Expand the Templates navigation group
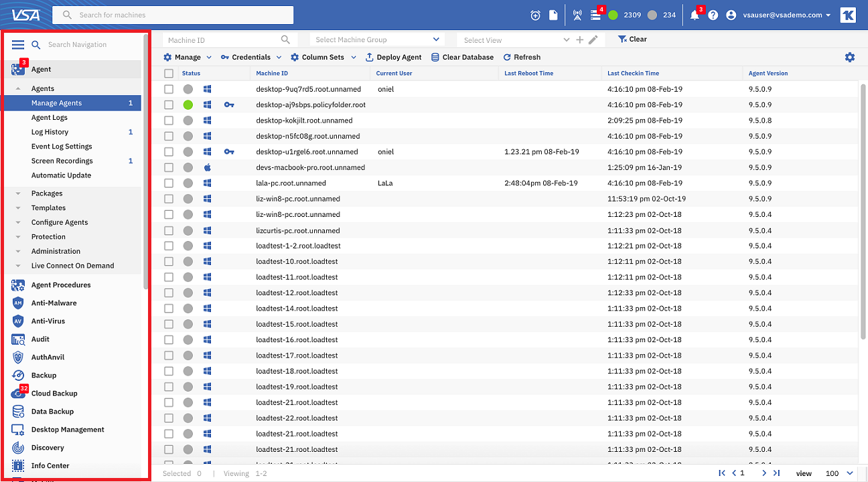This screenshot has width=868, height=482. (18, 208)
